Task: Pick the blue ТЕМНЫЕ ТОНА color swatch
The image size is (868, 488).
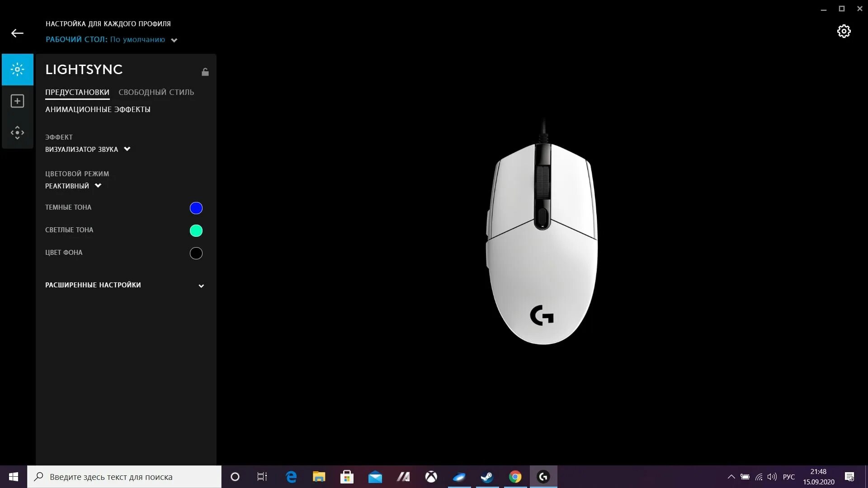Action: pyautogui.click(x=196, y=208)
